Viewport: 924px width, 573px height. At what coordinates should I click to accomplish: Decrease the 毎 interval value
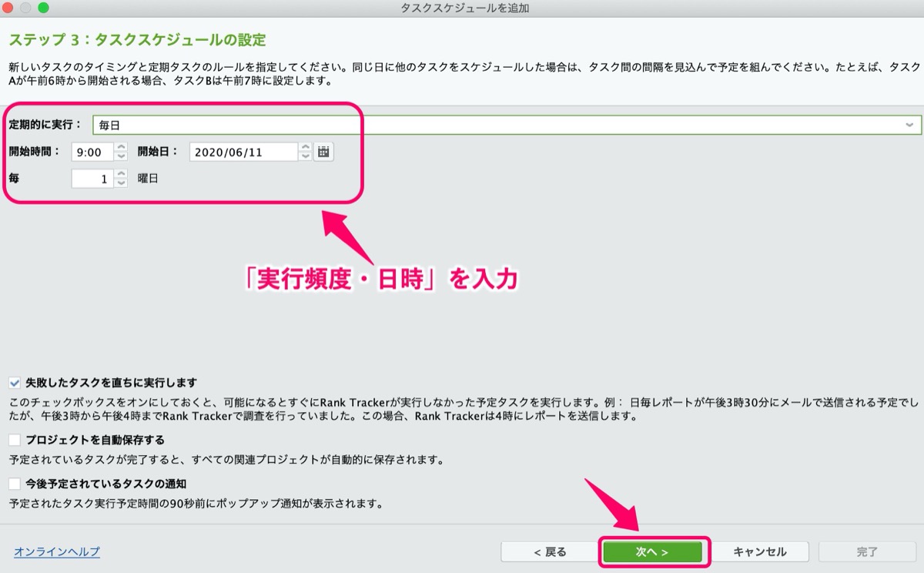click(x=121, y=183)
